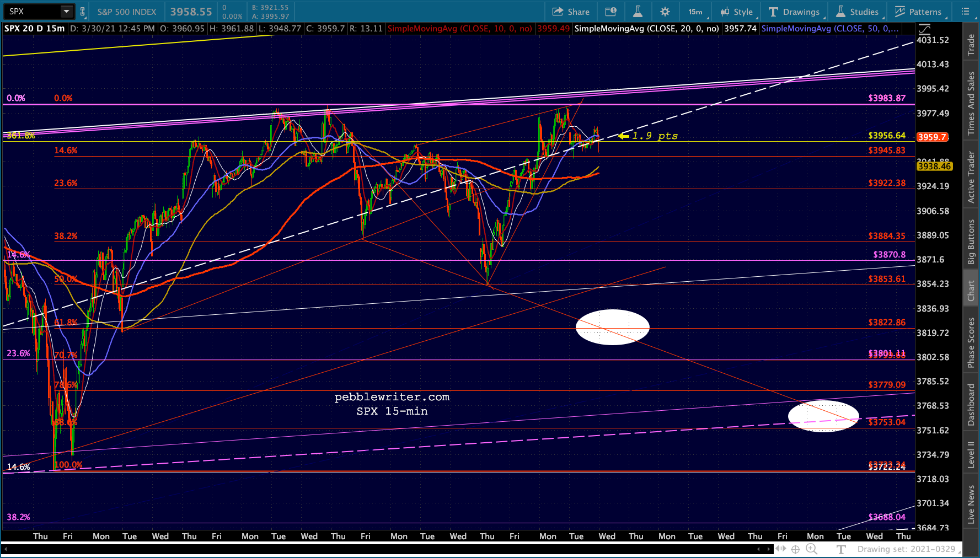Viewport: 980px width, 558px height.
Task: Activate the crosshair pan tool icon
Action: (795, 549)
